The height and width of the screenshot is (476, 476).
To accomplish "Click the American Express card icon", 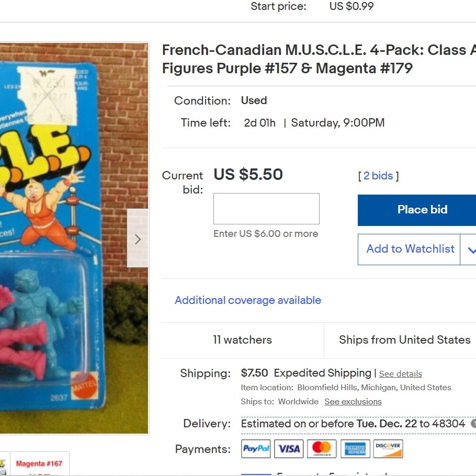I will pos(355,448).
